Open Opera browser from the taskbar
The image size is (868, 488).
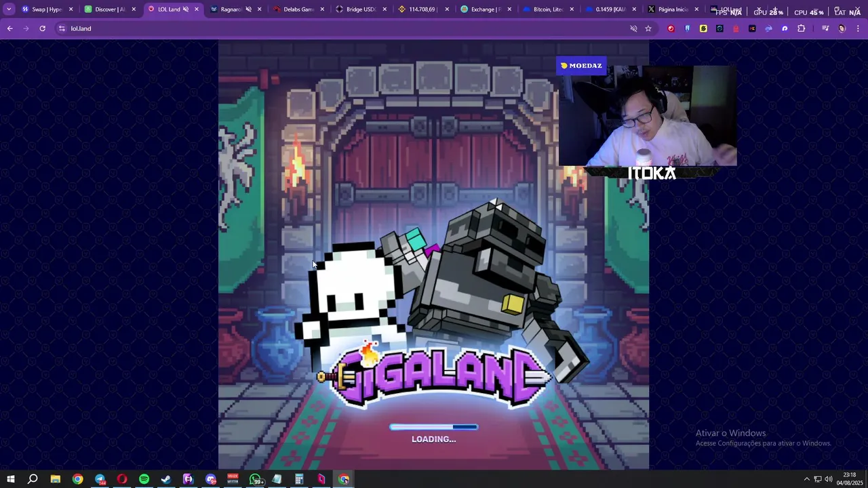coord(122,479)
